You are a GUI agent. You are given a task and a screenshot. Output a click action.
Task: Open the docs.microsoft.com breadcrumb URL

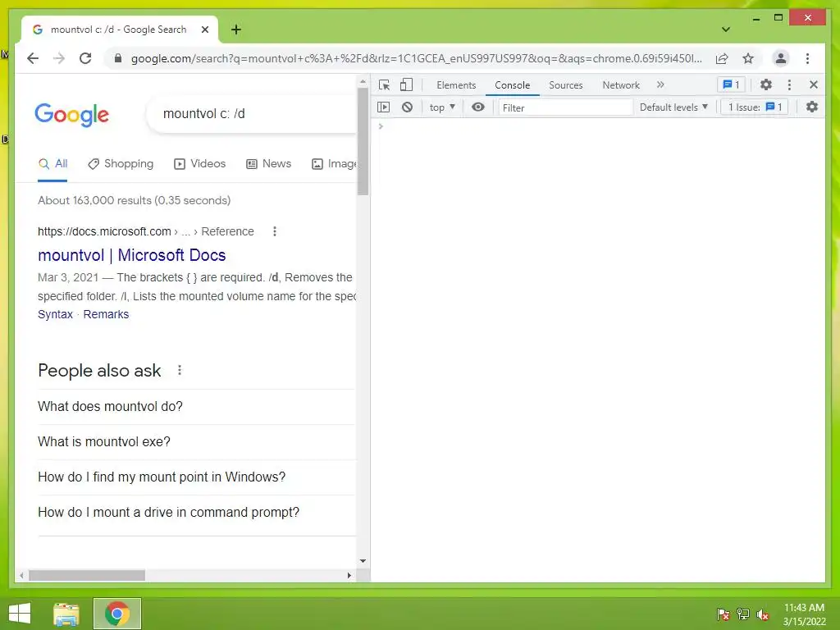coord(146,231)
